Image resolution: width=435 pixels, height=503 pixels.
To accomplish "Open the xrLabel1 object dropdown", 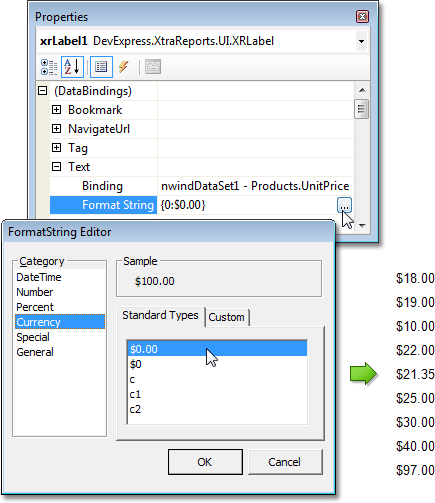I will click(361, 41).
